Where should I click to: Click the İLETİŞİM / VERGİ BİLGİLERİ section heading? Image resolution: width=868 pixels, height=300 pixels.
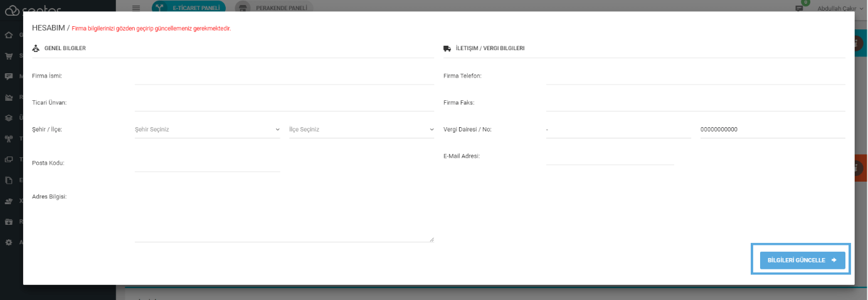pos(490,48)
